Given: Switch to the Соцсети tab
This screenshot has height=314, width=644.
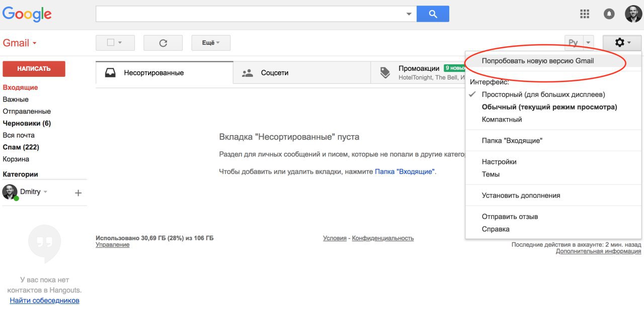Looking at the screenshot, I should point(302,73).
